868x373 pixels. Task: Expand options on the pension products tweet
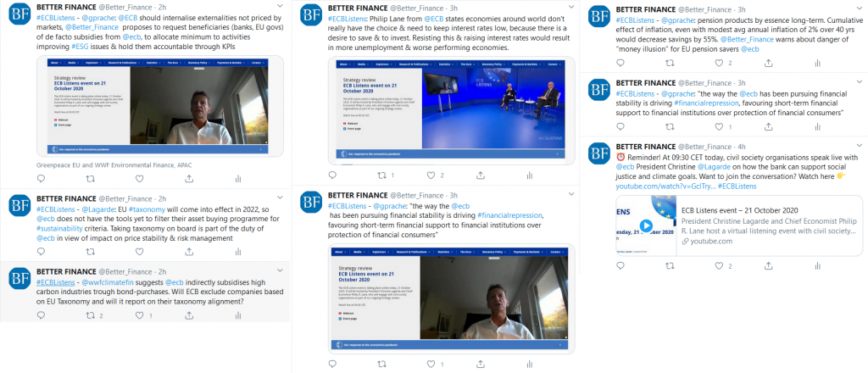(860, 8)
